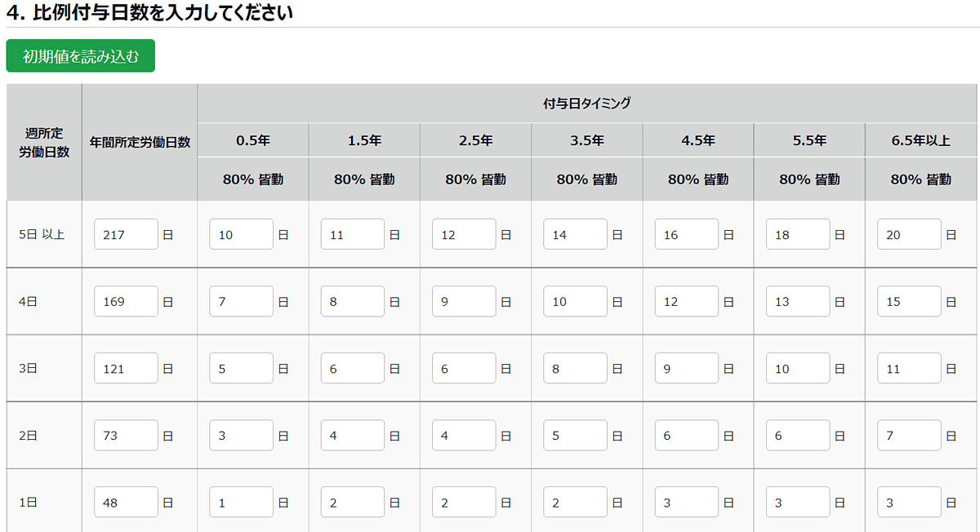Select 2.5年 field in 5日以上 row

coord(464,234)
